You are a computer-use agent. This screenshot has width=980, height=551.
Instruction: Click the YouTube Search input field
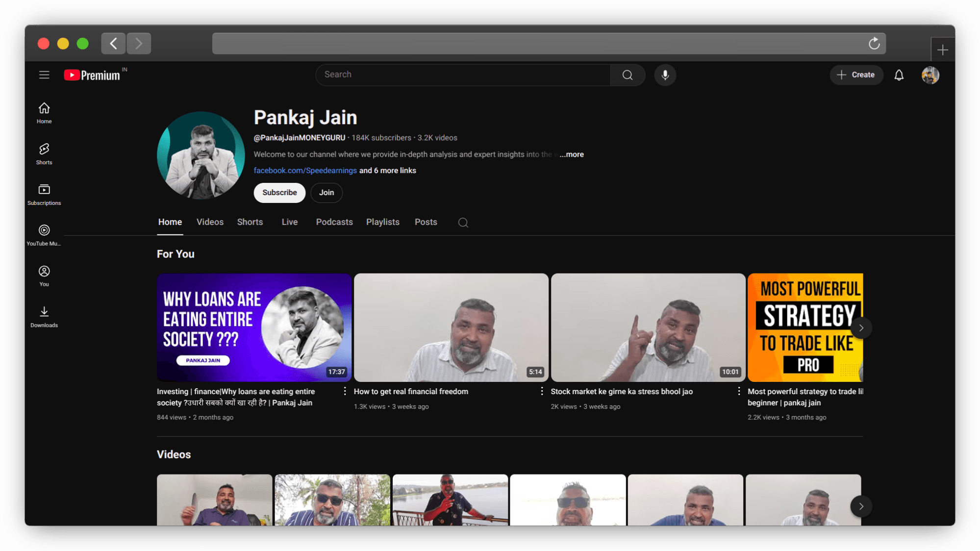pyautogui.click(x=463, y=75)
